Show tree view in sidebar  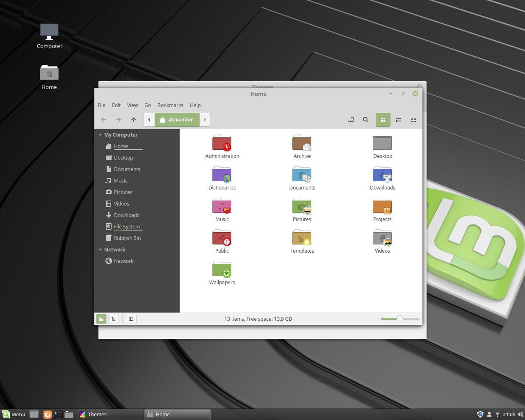pyautogui.click(x=114, y=319)
